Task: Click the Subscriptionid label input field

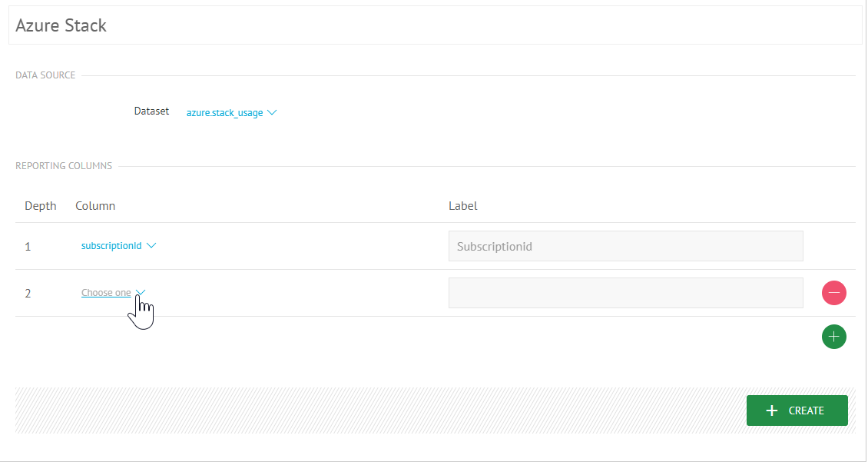Action: tap(625, 246)
